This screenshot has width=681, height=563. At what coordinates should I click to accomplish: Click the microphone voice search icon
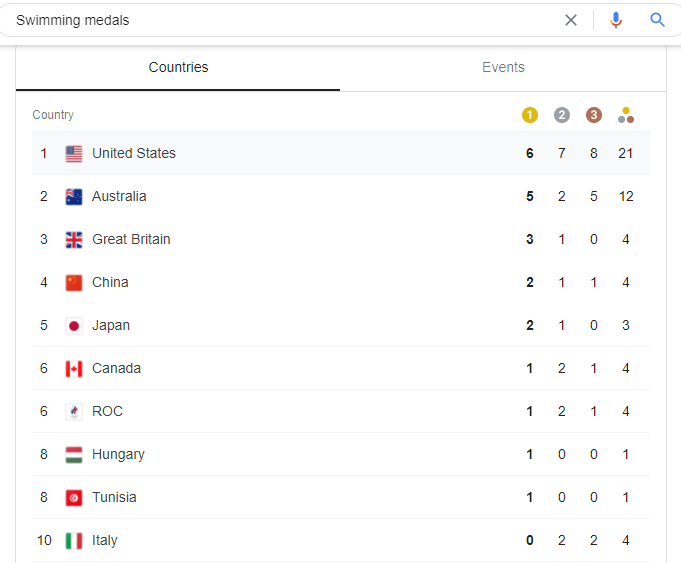tap(616, 20)
